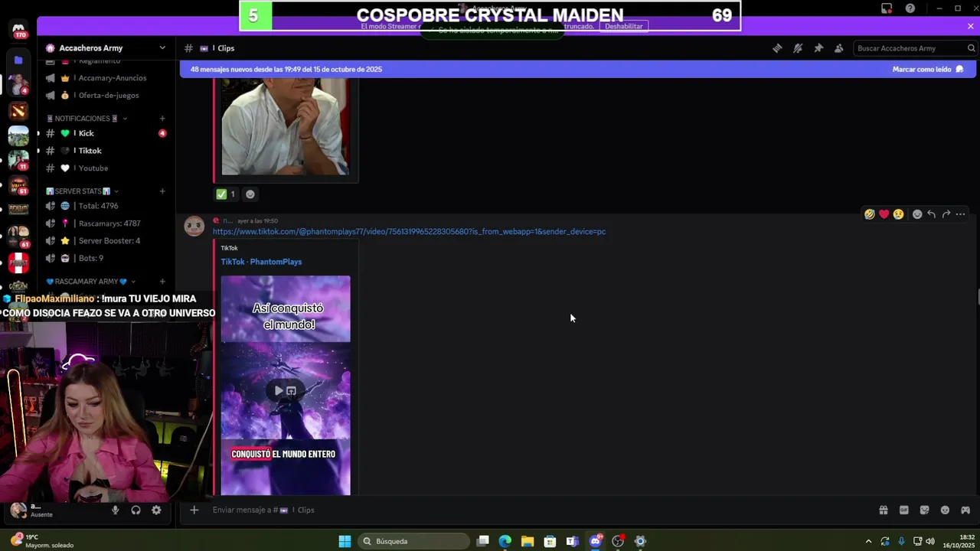980x551 pixels.
Task: Open server icon with 51 badge
Action: pyautogui.click(x=18, y=184)
